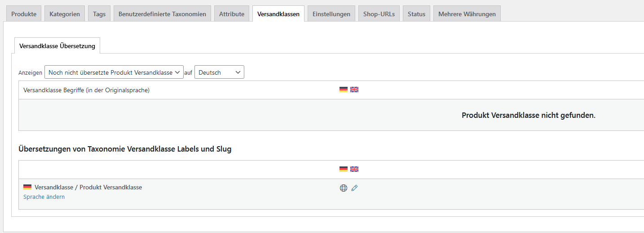Open the Shop-URLs tab
Image resolution: width=644 pixels, height=233 pixels.
click(379, 14)
